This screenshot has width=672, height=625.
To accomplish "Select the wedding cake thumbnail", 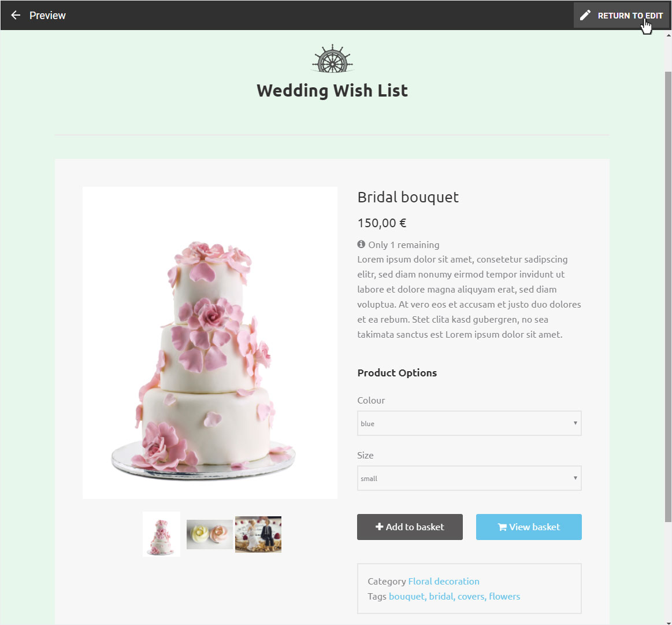I will click(162, 534).
